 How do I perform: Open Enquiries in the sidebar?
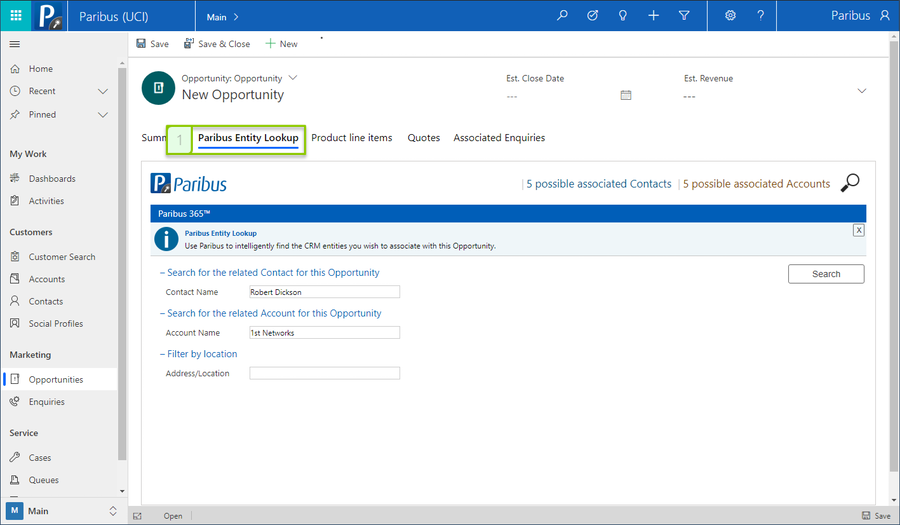tap(46, 402)
